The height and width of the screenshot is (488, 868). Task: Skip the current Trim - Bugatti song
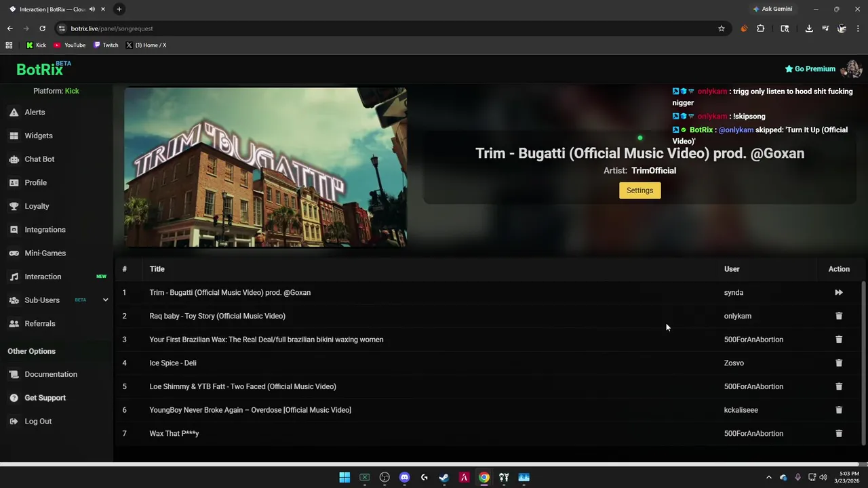(x=839, y=293)
